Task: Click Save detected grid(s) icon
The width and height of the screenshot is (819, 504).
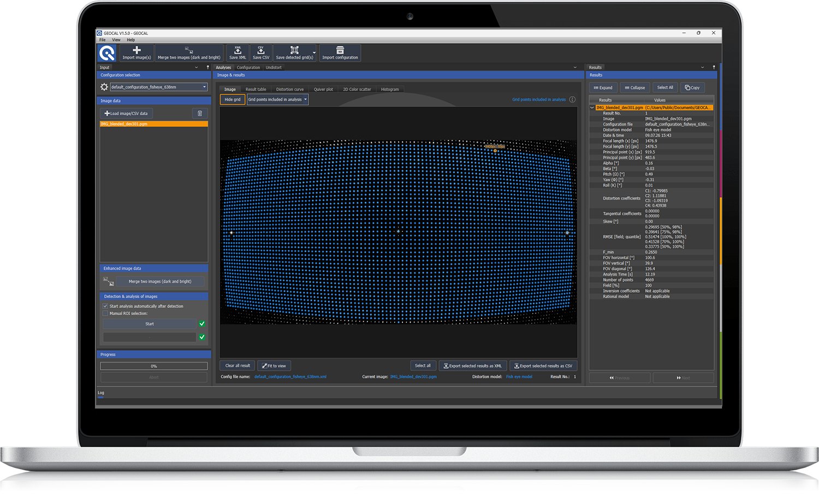Action: [x=294, y=50]
